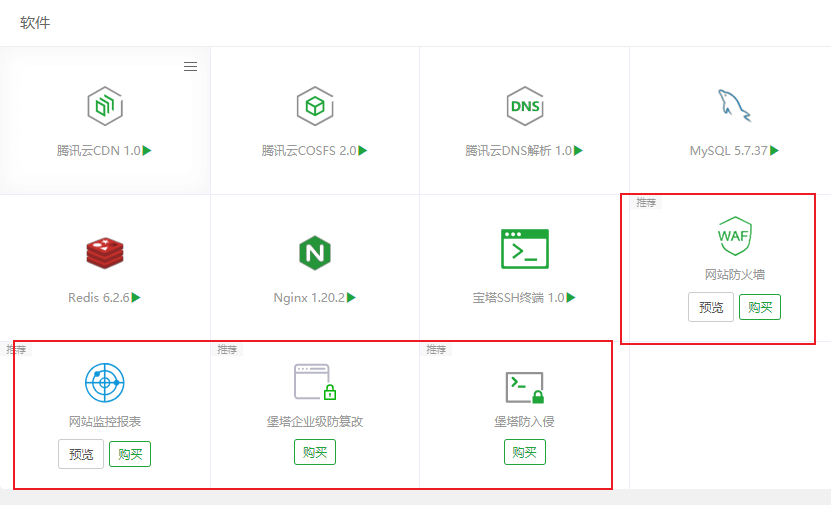
Task: Click the 堡塔企业级防篡改 locked window icon
Action: pos(315,382)
